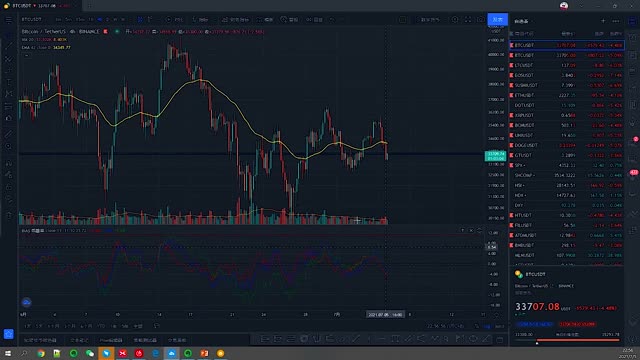This screenshot has width=640, height=360.
Task: Open the candlestick chart type dropdown
Action: pyautogui.click(x=140, y=20)
